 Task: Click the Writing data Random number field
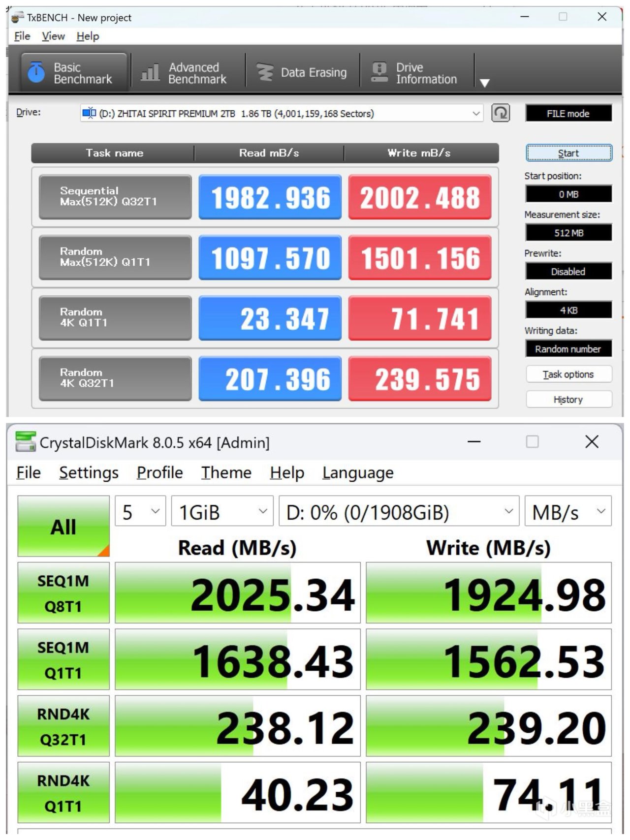568,349
